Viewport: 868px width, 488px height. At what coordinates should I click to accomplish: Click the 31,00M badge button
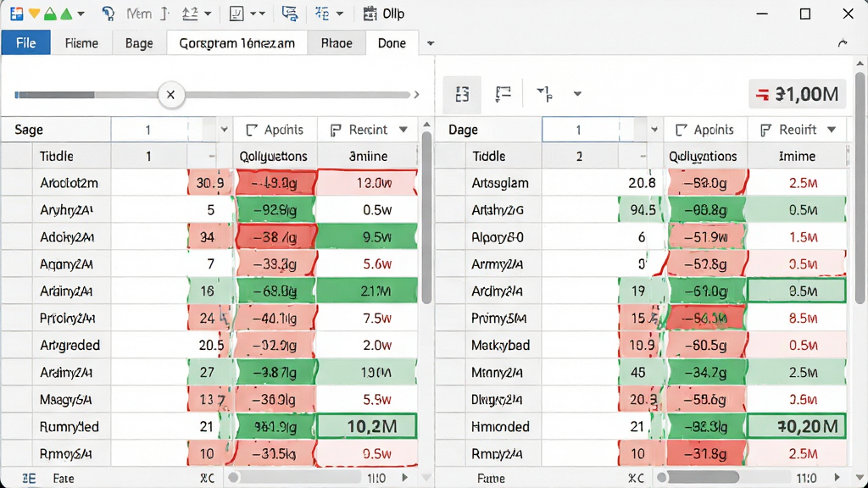coord(797,94)
